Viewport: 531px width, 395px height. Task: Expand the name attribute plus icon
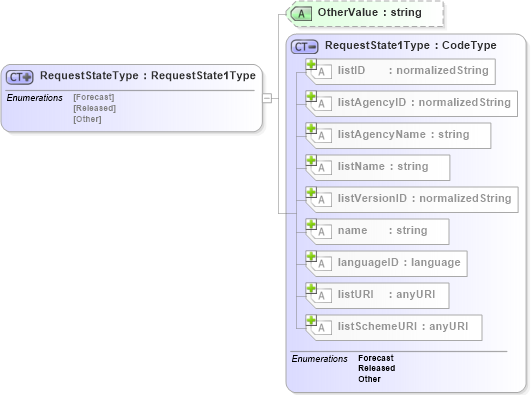pos(311,224)
